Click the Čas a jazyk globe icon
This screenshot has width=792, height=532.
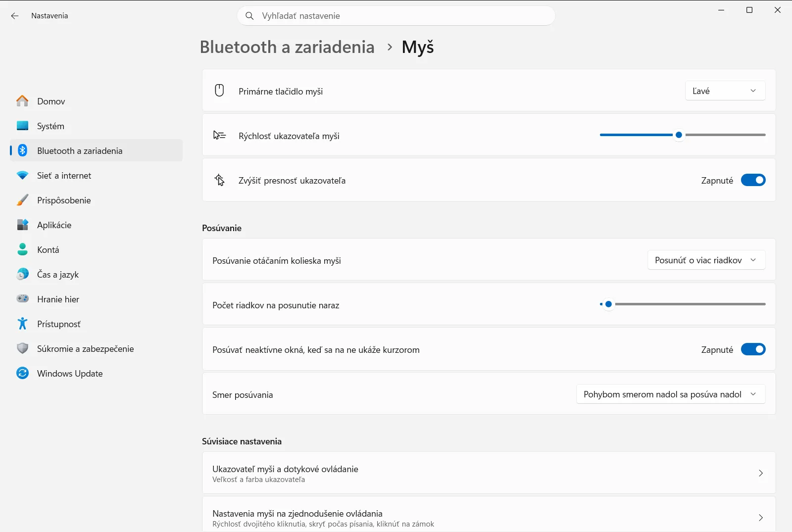coord(22,274)
